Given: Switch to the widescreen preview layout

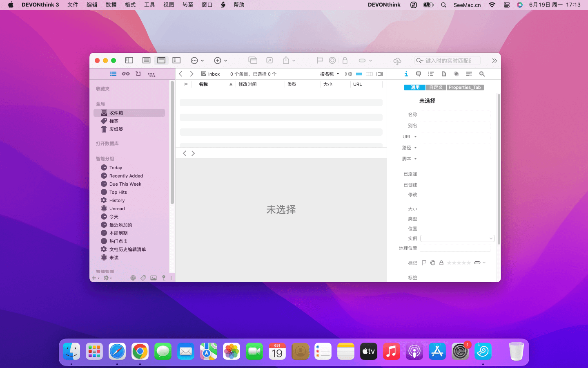Looking at the screenshot, I should click(x=176, y=61).
